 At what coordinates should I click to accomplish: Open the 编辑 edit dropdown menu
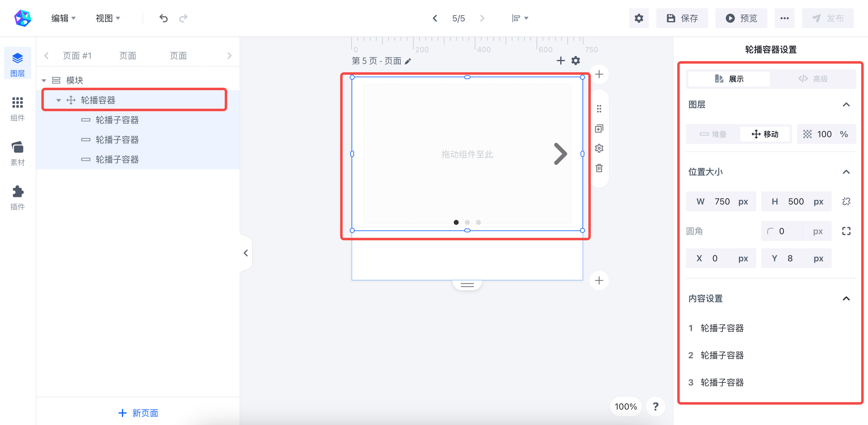63,18
